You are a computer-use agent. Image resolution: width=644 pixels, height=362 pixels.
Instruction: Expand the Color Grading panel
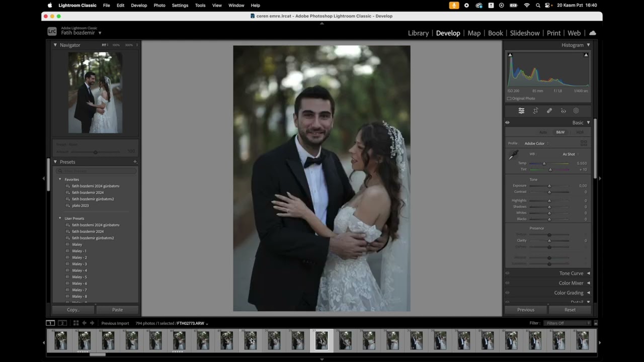tap(588, 293)
